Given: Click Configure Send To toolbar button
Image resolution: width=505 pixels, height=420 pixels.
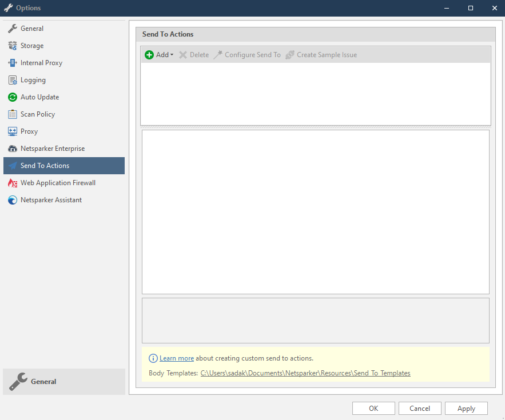Looking at the screenshot, I should [247, 55].
